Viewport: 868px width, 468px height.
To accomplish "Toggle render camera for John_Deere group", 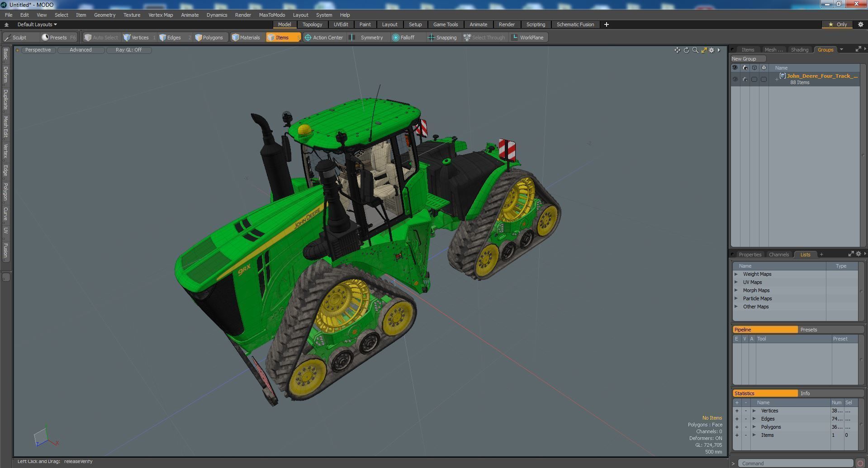I will pos(745,79).
